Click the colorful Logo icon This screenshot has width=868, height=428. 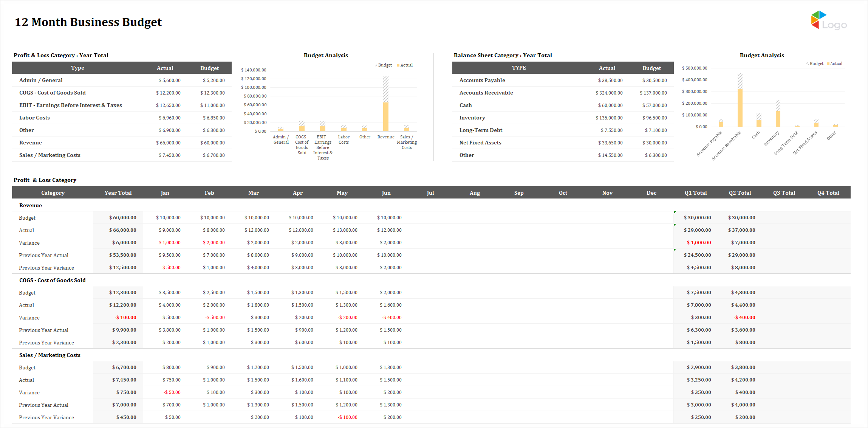[818, 20]
